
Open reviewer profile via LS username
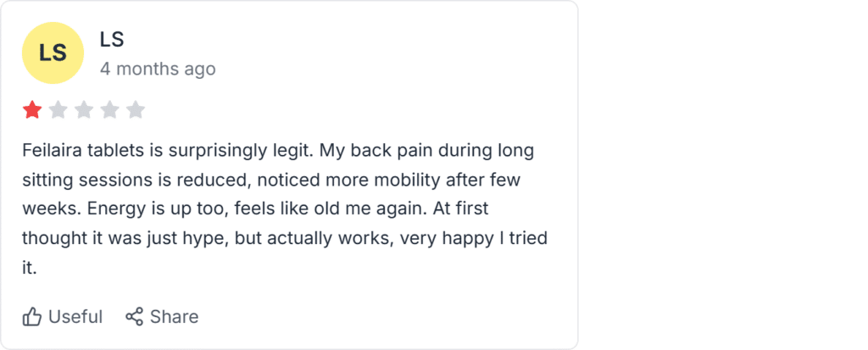[111, 39]
